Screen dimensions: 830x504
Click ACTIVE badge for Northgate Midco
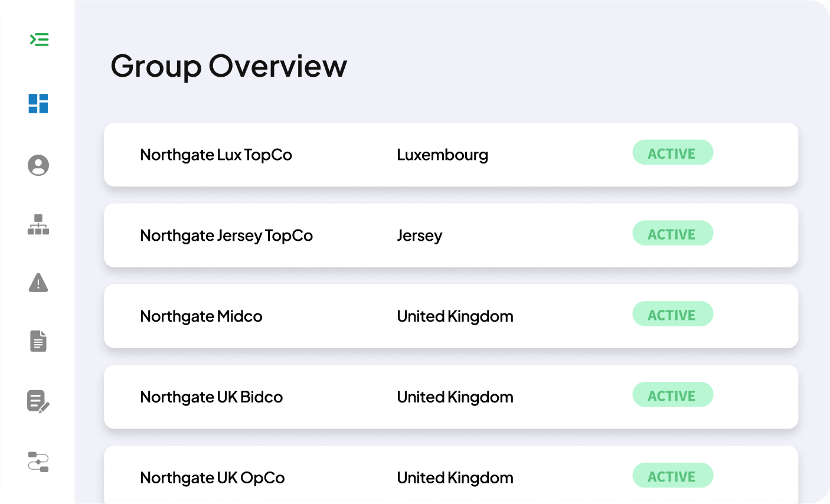pyautogui.click(x=673, y=315)
